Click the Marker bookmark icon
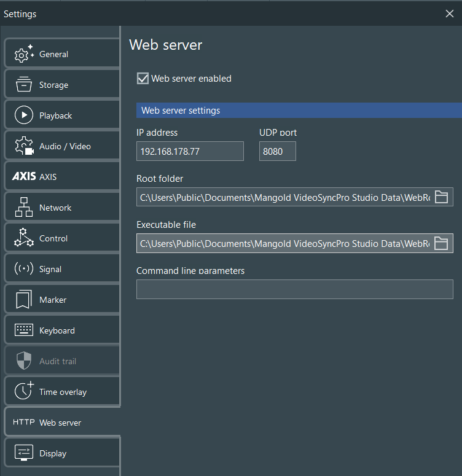Image resolution: width=462 pixels, height=476 pixels. pyautogui.click(x=24, y=299)
